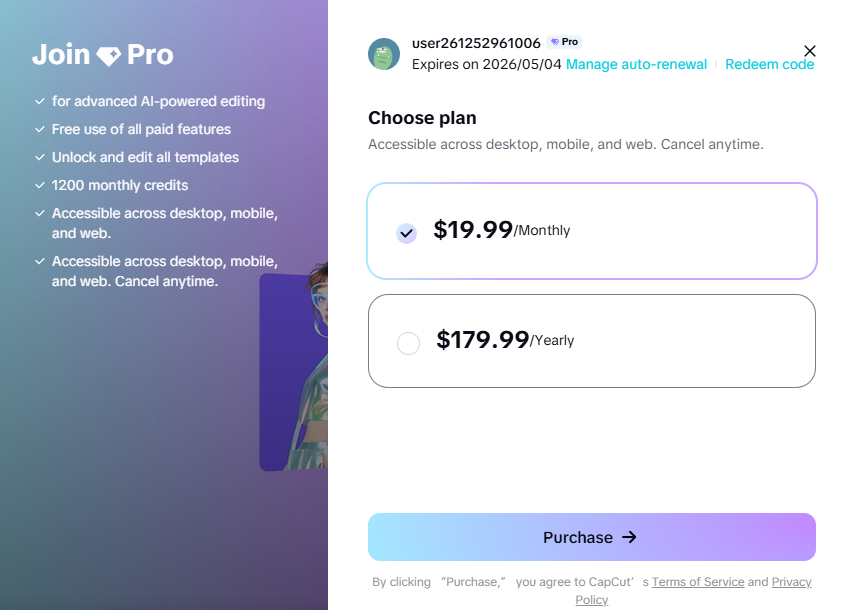Click the Pro badge beside user261252961006

[564, 42]
